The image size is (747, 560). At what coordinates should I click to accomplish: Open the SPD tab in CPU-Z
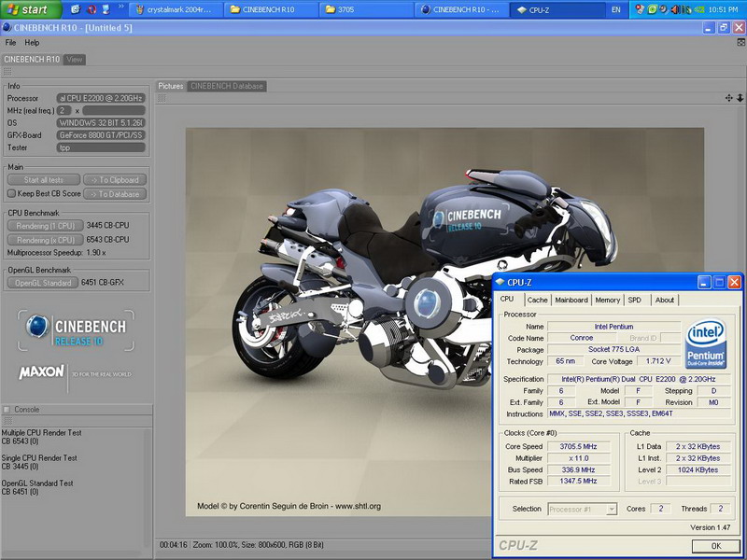coord(635,300)
